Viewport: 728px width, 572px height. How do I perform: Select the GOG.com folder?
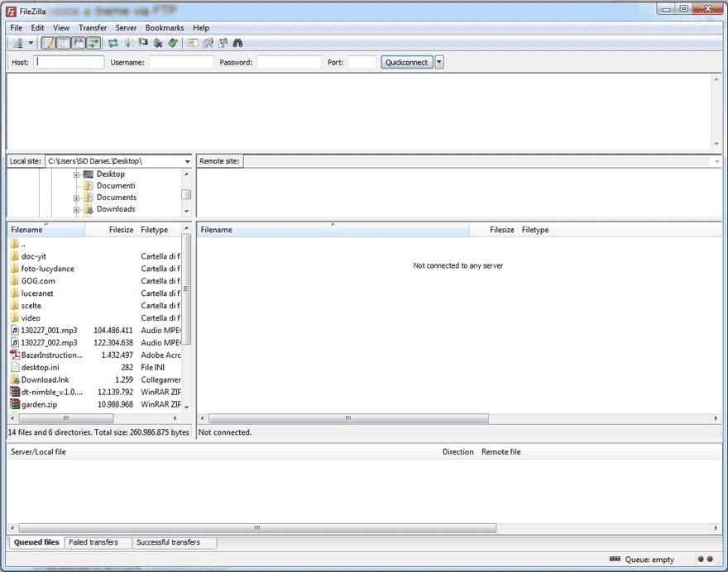tap(94, 281)
